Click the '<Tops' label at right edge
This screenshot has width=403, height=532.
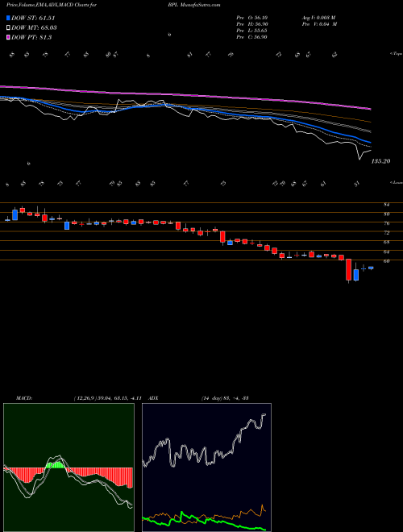coord(396,54)
